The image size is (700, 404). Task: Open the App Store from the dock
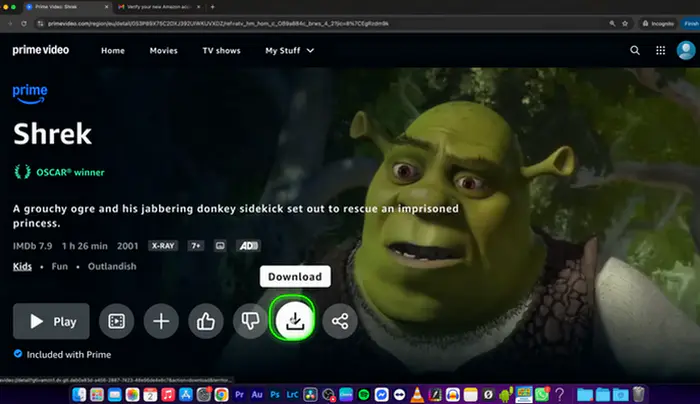click(x=186, y=395)
